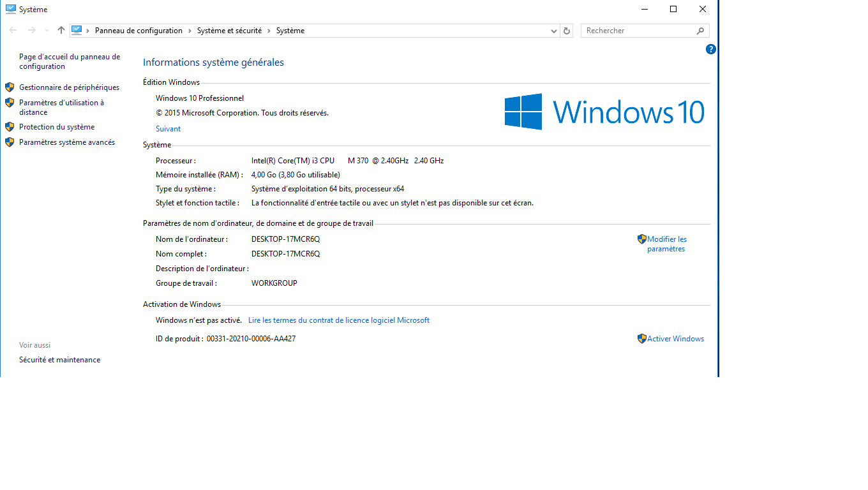The width and height of the screenshot is (868, 490).
Task: Click product ID 00331-20210-00006-AA427
Action: (x=251, y=339)
